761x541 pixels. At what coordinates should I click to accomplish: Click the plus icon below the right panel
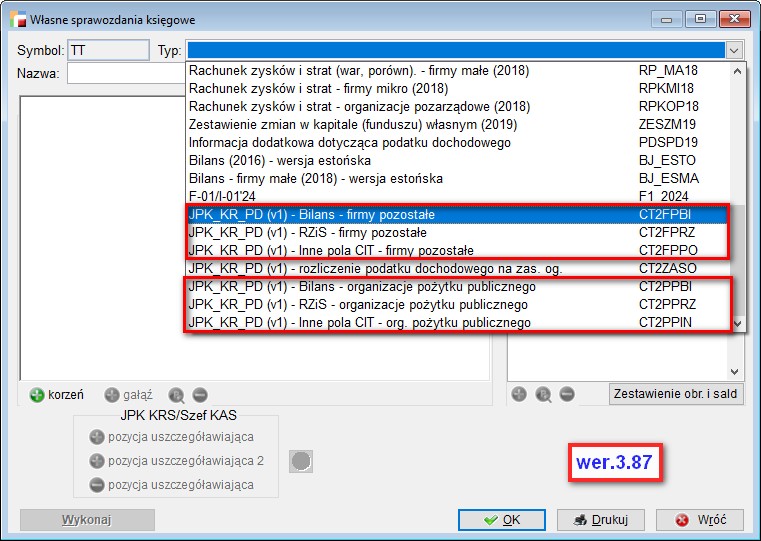pos(520,394)
